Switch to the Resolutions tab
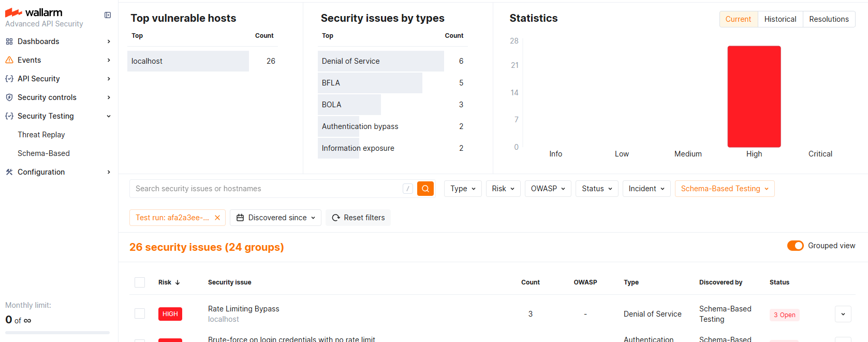 tap(829, 19)
